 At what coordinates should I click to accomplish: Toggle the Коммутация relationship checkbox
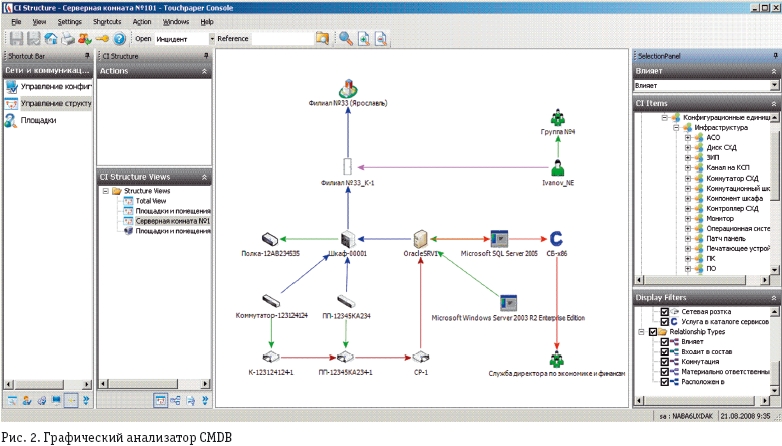click(666, 361)
